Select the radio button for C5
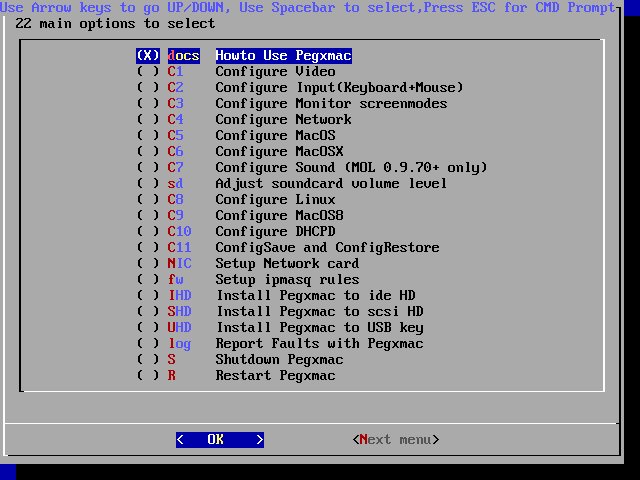Screen dimensions: 640x480 click(x=148, y=135)
